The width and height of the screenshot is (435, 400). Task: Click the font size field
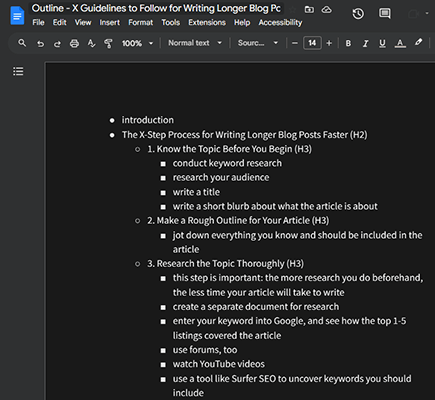(x=312, y=43)
